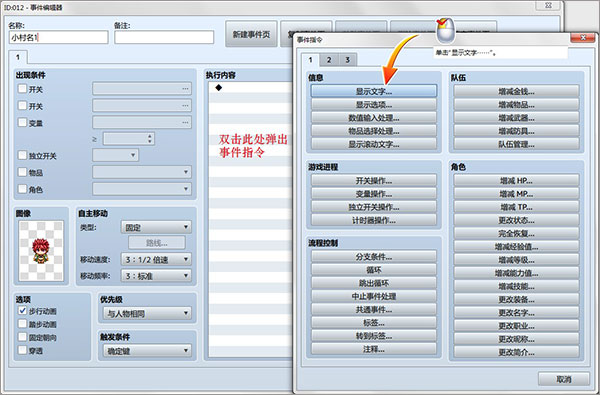Click the 增减等级... button

pyautogui.click(x=516, y=260)
